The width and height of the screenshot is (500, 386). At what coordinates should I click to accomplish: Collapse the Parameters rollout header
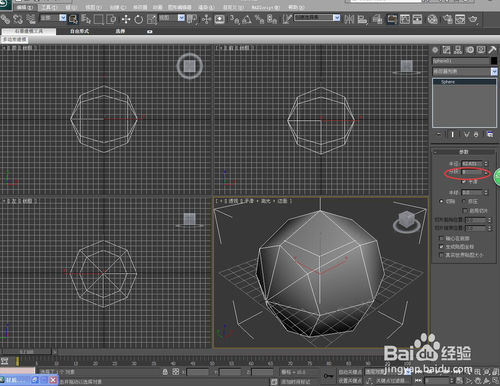click(464, 152)
